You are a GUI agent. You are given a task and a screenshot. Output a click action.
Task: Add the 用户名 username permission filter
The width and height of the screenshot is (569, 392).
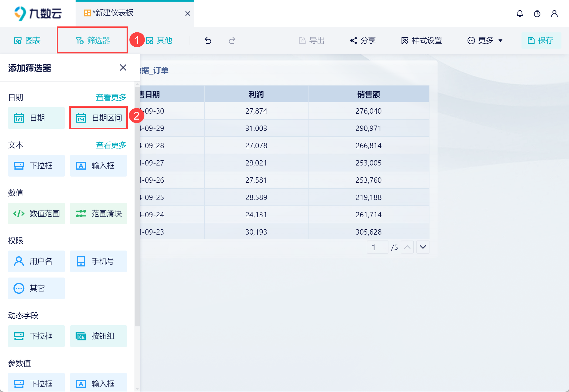(x=36, y=261)
